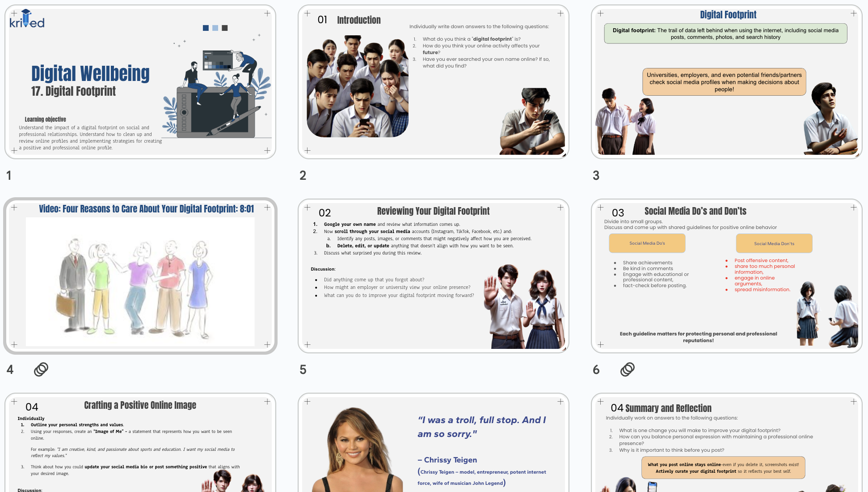
Task: Click the link icon below slide 6
Action: coord(627,369)
